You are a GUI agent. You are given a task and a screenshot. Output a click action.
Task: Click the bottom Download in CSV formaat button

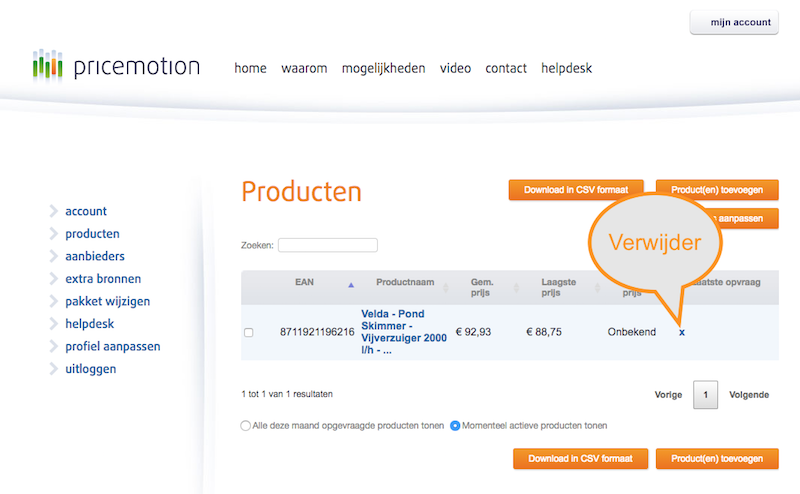coord(581,458)
